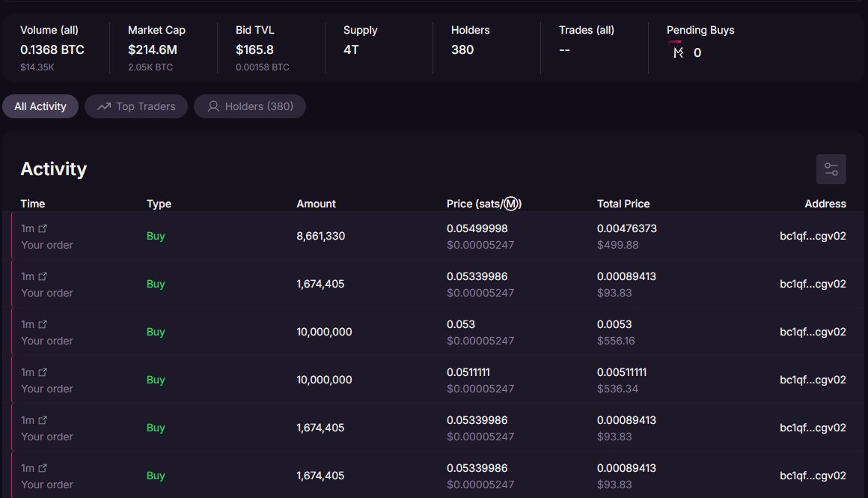Open the activity filter settings icon

coord(831,169)
